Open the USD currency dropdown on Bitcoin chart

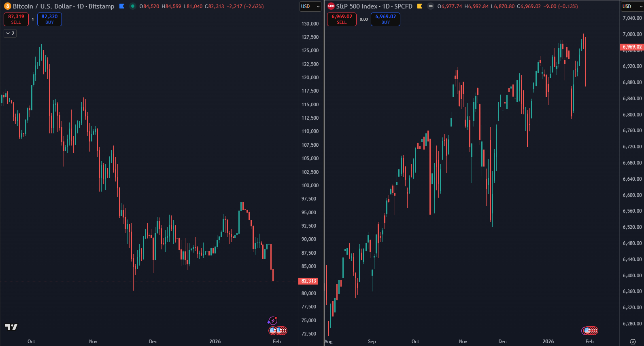click(310, 6)
